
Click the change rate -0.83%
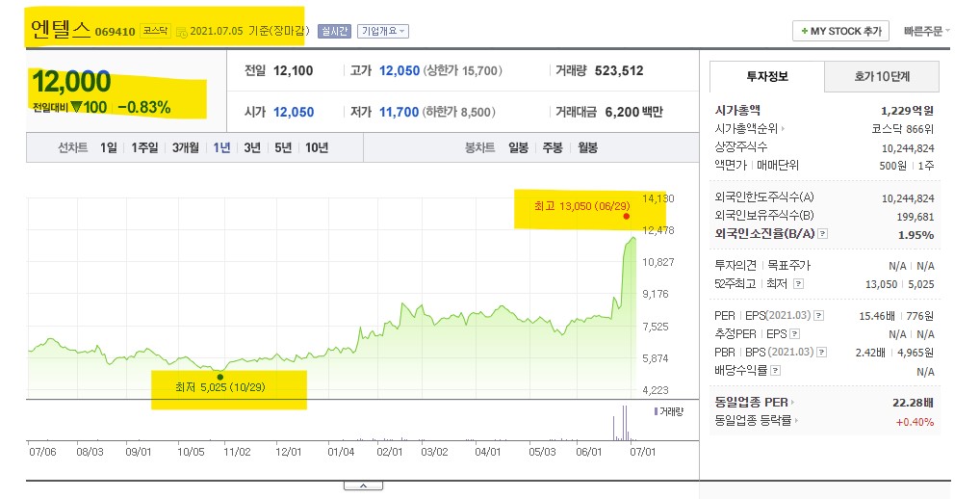click(x=143, y=108)
